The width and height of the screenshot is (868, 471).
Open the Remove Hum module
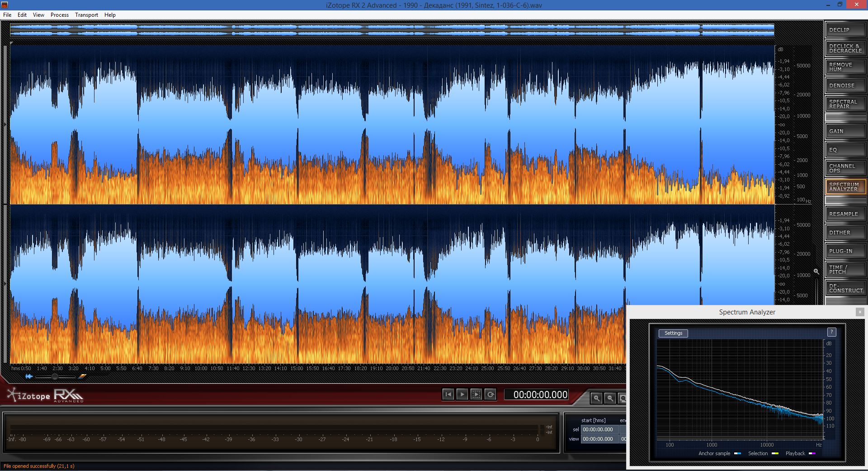coord(845,67)
